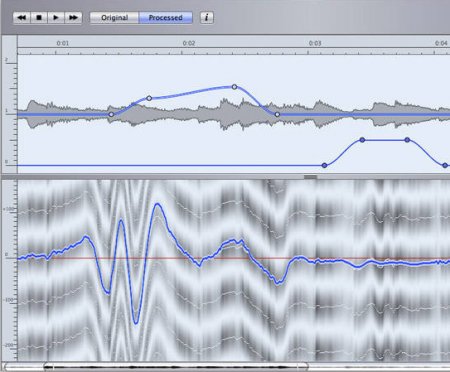The image size is (450, 372).
Task: Select the Processed audio mode
Action: click(166, 18)
